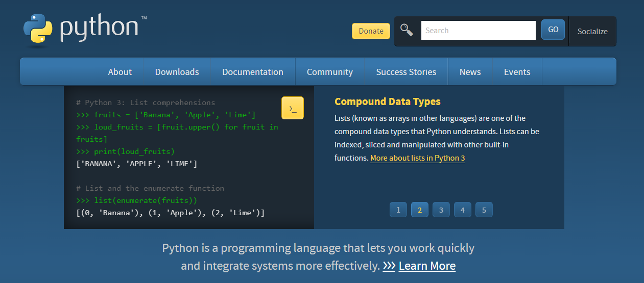This screenshot has width=644, height=283.
Task: Click the magnifying glass search icon
Action: (407, 30)
